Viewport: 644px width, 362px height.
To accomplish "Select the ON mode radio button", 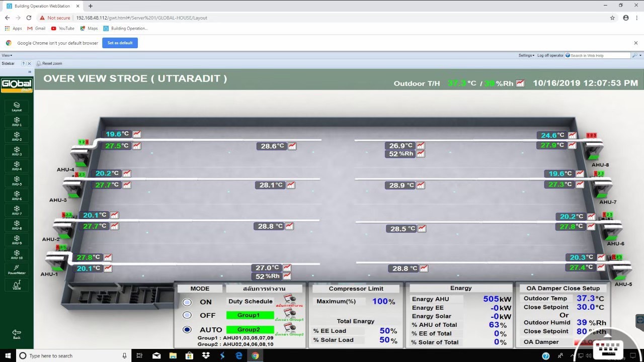I will 187,302.
